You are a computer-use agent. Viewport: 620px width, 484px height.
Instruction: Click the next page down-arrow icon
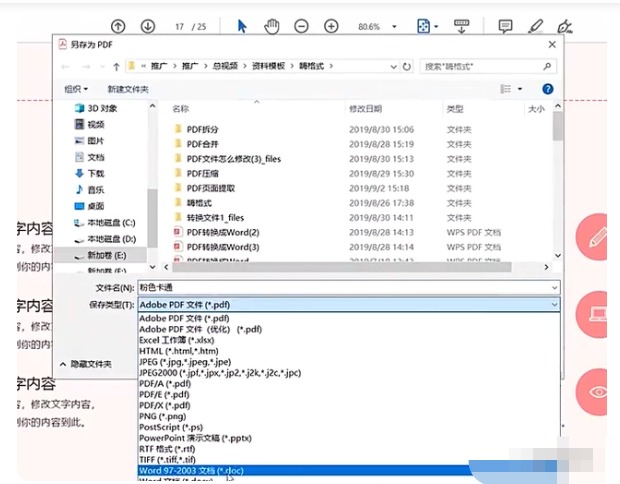point(147,26)
